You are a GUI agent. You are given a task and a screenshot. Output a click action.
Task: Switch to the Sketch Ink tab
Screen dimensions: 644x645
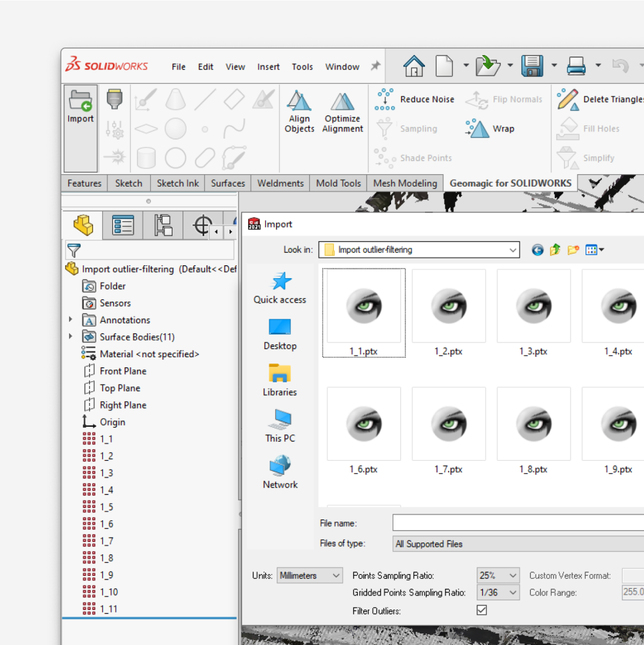178,183
